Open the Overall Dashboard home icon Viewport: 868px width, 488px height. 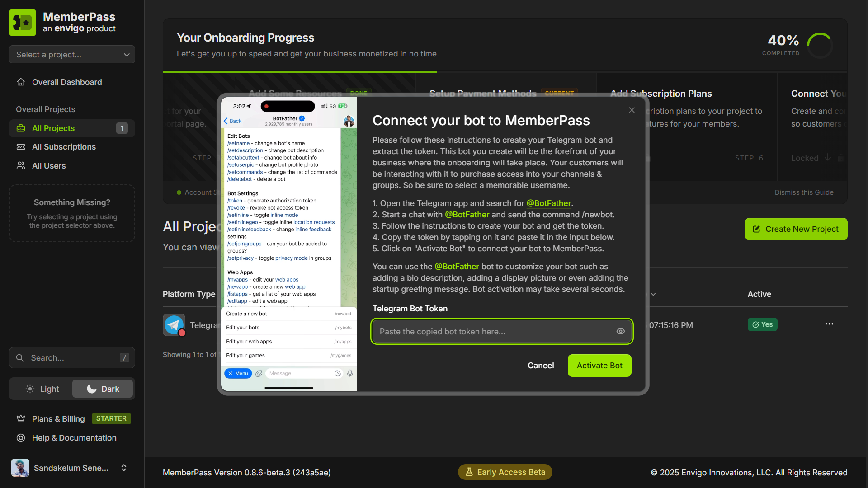(x=21, y=82)
